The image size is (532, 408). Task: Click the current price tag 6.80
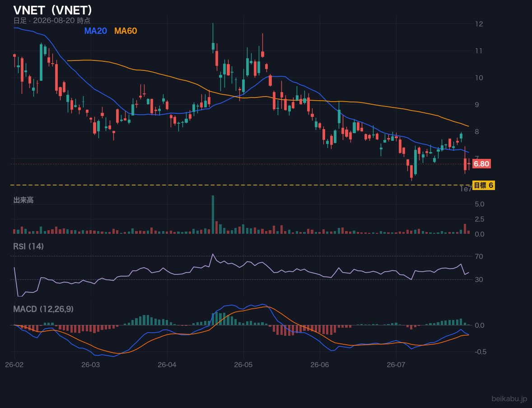coord(481,164)
